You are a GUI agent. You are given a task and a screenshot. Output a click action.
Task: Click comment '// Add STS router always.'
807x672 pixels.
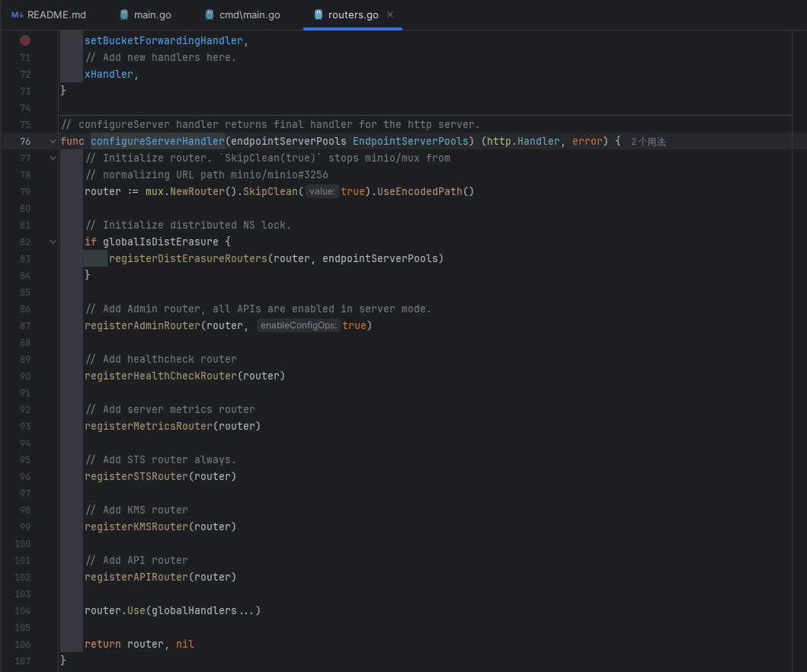click(161, 459)
